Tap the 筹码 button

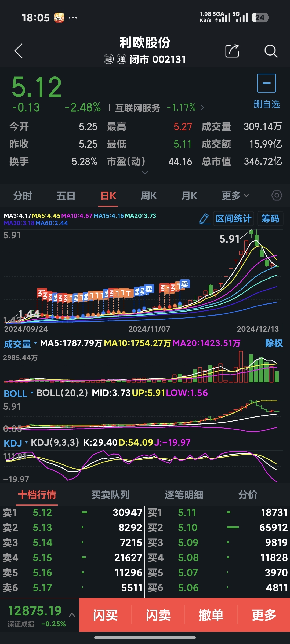(270, 219)
